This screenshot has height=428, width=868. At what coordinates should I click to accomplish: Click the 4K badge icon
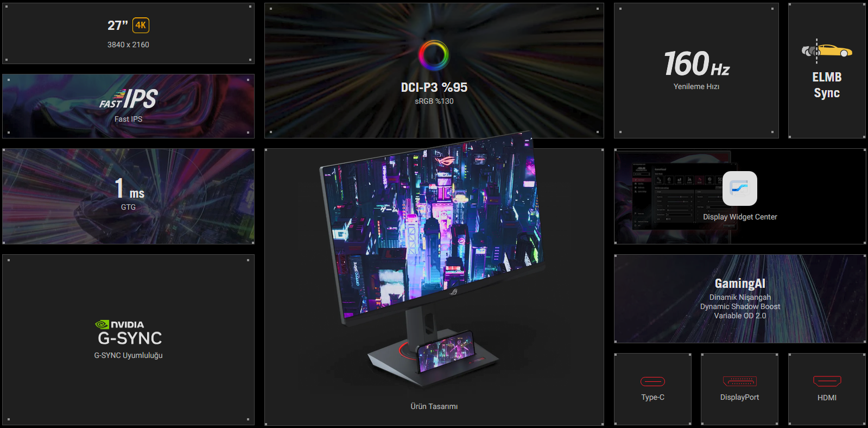(x=141, y=25)
